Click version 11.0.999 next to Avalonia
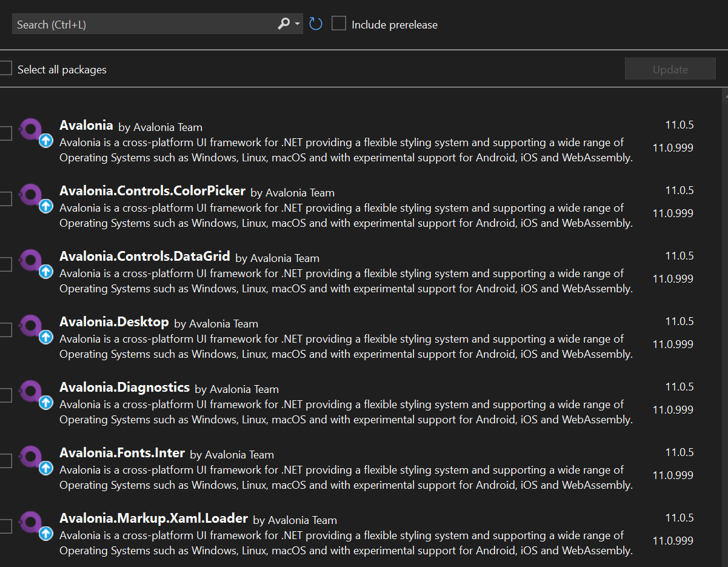Viewport: 728px width, 567px height. pyautogui.click(x=672, y=147)
